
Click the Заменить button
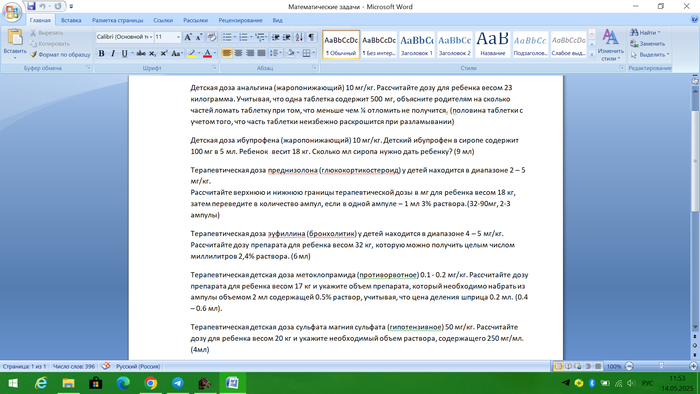[x=648, y=44]
